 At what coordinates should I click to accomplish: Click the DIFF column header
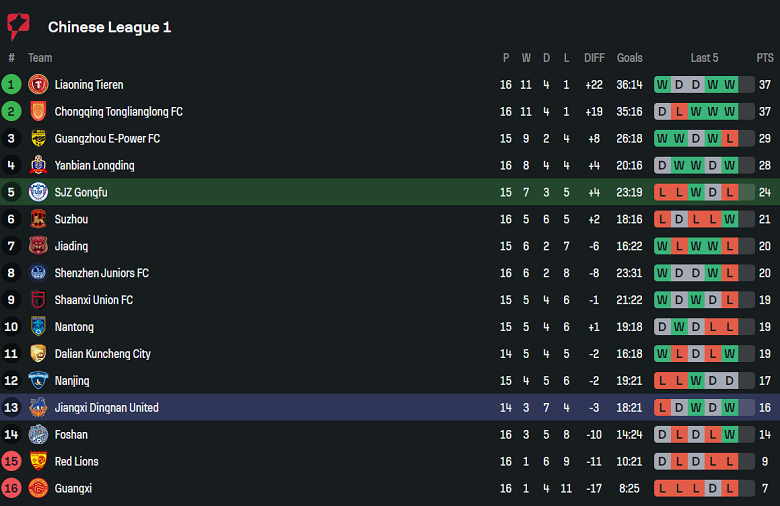595,58
